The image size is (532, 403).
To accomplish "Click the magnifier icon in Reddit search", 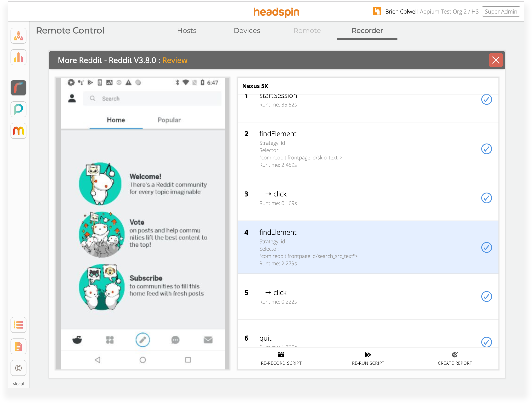I will [x=93, y=99].
